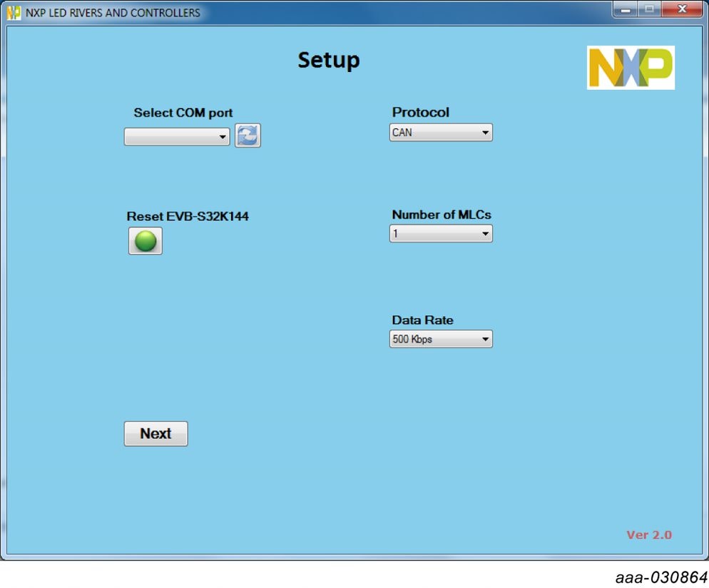Screen dimensions: 709x588
Task: Click the window title bar text
Action: pyautogui.click(x=113, y=13)
